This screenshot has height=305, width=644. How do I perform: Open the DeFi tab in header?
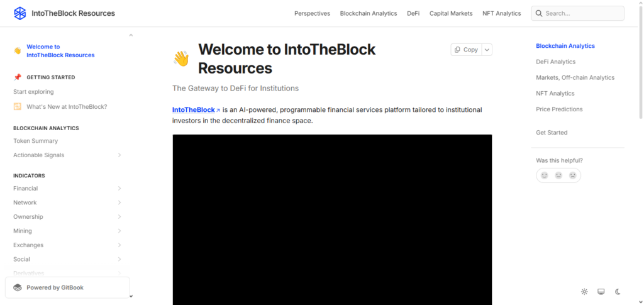click(413, 13)
